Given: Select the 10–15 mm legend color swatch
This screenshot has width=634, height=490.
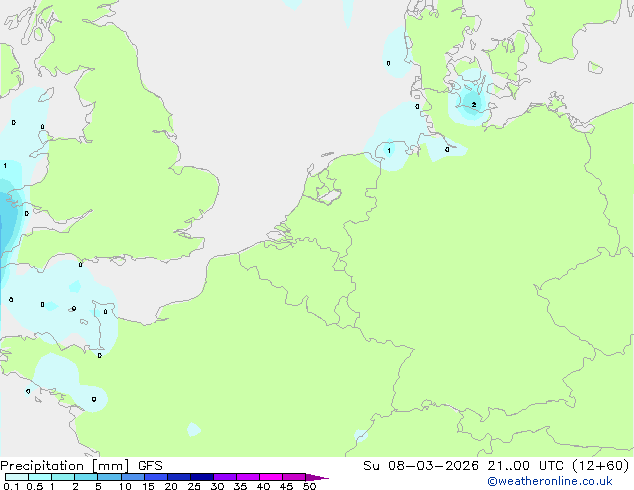Looking at the screenshot, I should point(133,477).
